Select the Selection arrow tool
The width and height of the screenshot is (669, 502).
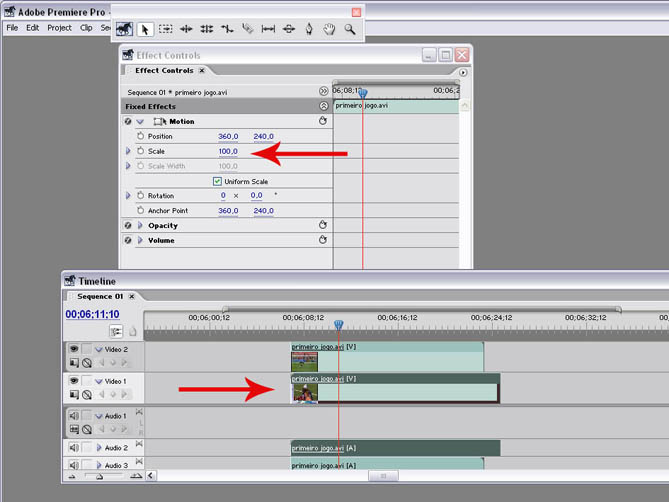pos(146,30)
